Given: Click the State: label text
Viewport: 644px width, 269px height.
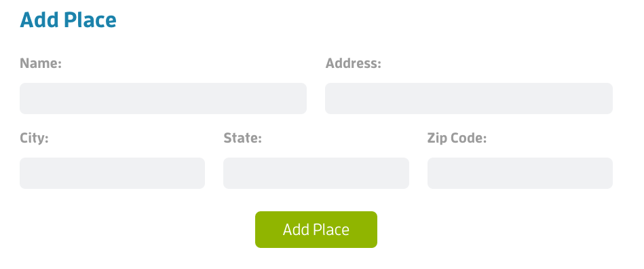Looking at the screenshot, I should click(242, 138).
